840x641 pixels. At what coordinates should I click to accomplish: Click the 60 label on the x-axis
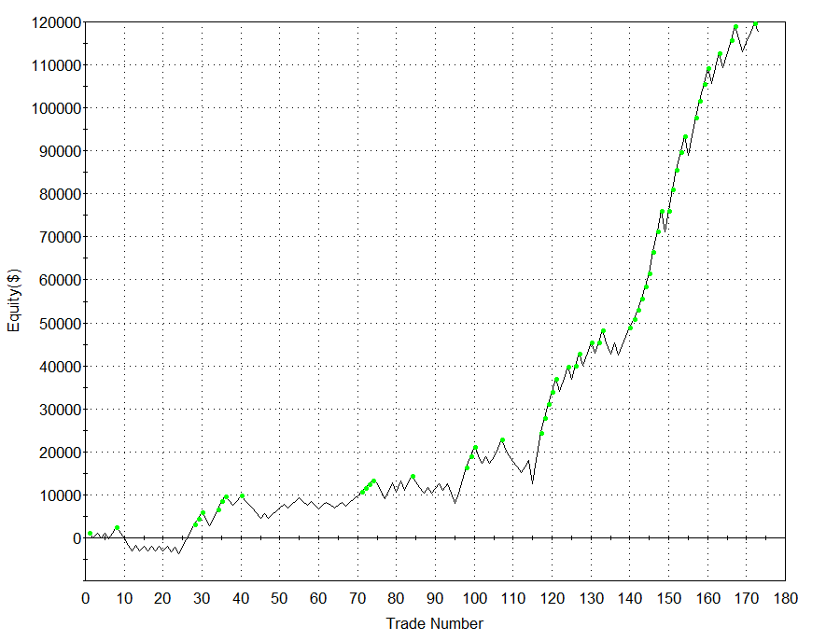point(318,599)
